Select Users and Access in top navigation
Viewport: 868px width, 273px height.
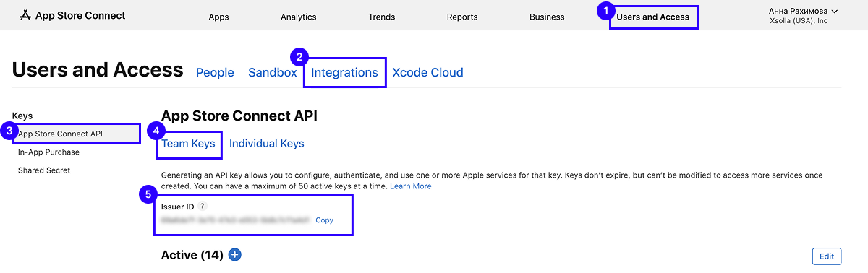tap(653, 17)
